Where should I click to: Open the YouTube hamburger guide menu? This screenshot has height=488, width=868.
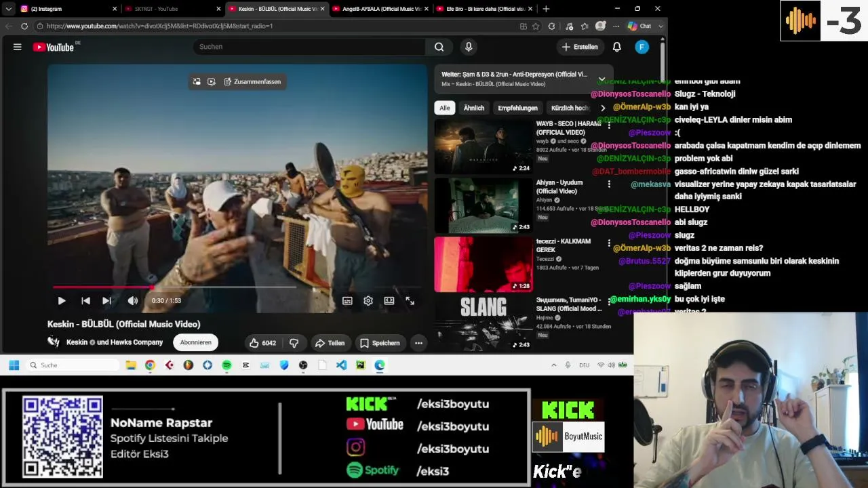(x=18, y=47)
